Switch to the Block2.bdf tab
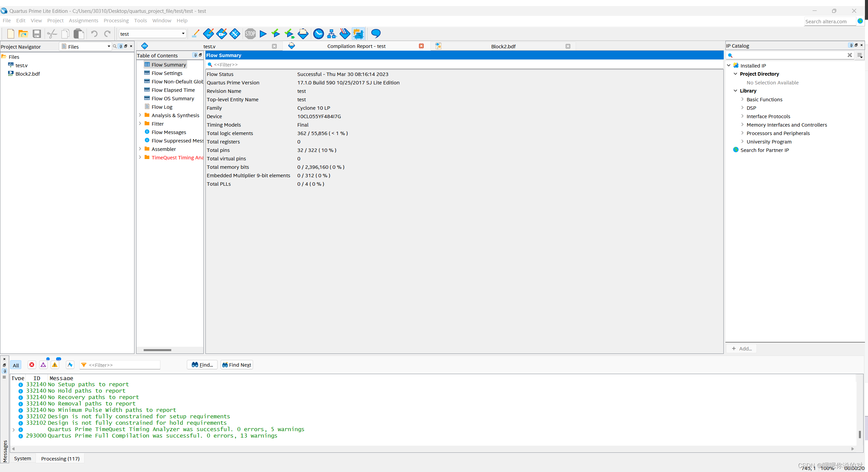This screenshot has height=472, width=868. click(503, 46)
